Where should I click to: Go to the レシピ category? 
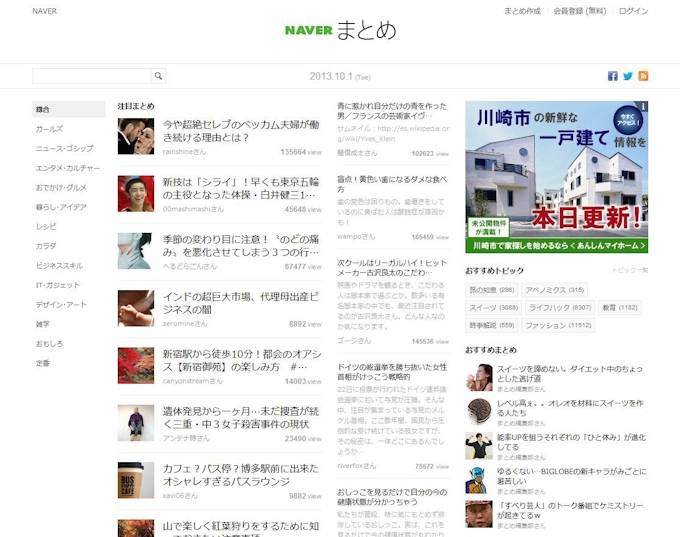47,226
